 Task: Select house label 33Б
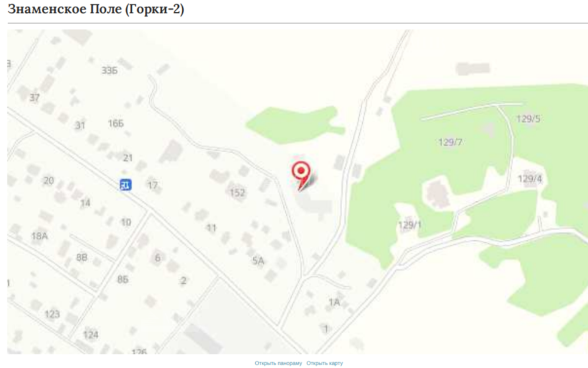point(109,71)
